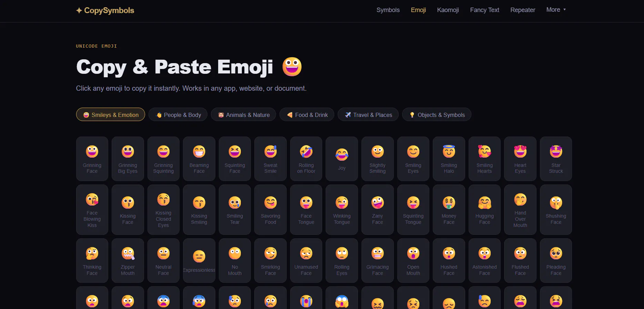644x309 pixels.
Task: Copy the Smiling Eyes emoji
Action: tap(413, 159)
